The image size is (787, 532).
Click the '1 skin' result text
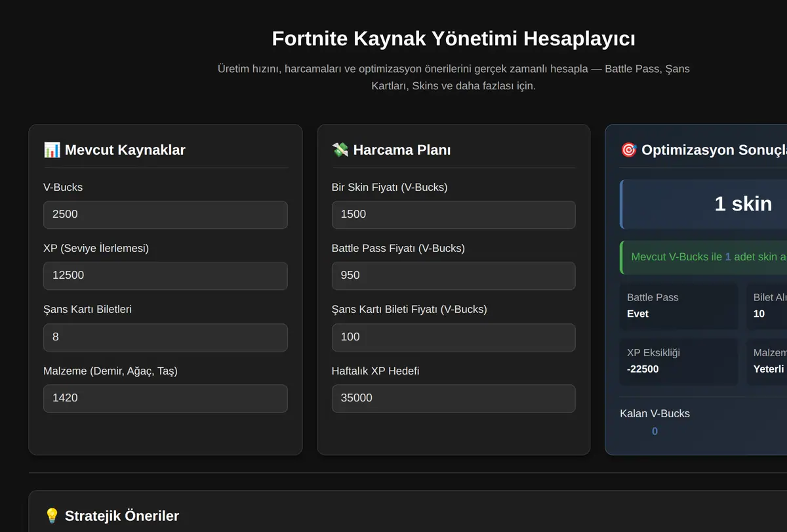click(743, 203)
